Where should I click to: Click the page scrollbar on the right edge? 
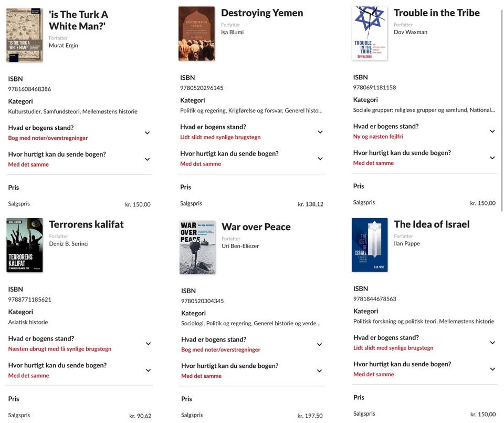click(502, 95)
